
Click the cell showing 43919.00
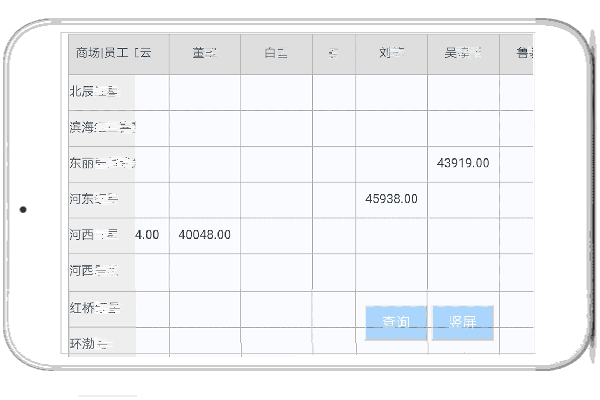click(x=463, y=163)
